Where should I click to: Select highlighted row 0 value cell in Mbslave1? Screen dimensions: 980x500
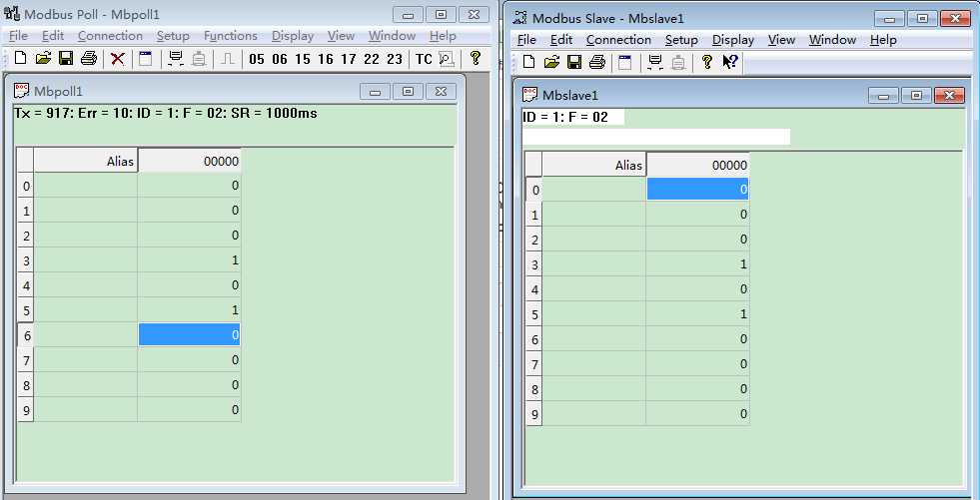point(697,190)
